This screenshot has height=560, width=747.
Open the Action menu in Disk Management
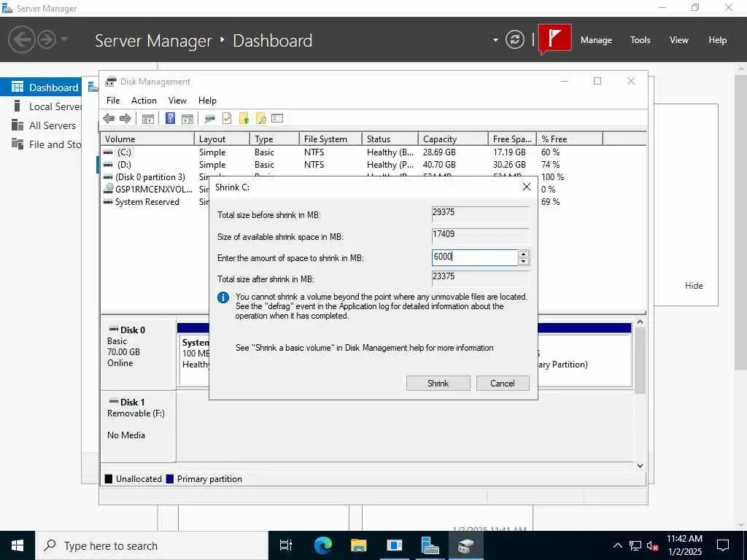pos(144,101)
